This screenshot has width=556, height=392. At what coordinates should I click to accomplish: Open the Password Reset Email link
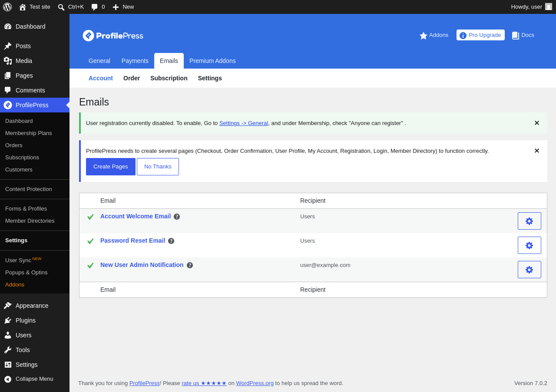coord(132,240)
